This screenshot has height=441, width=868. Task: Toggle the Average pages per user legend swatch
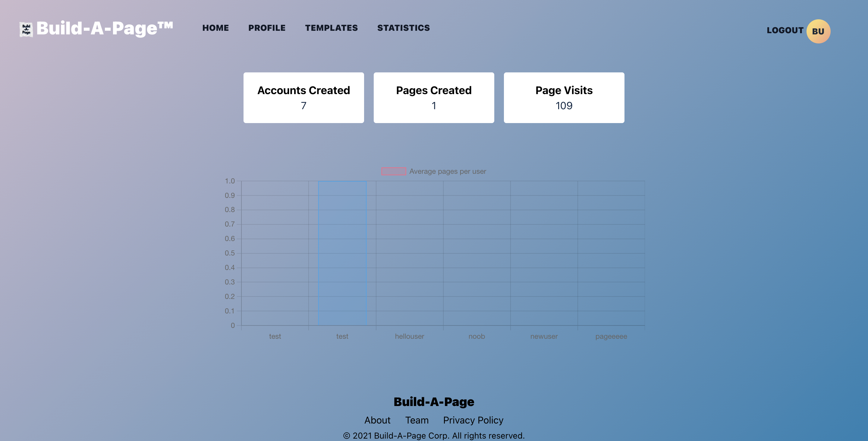(x=394, y=171)
